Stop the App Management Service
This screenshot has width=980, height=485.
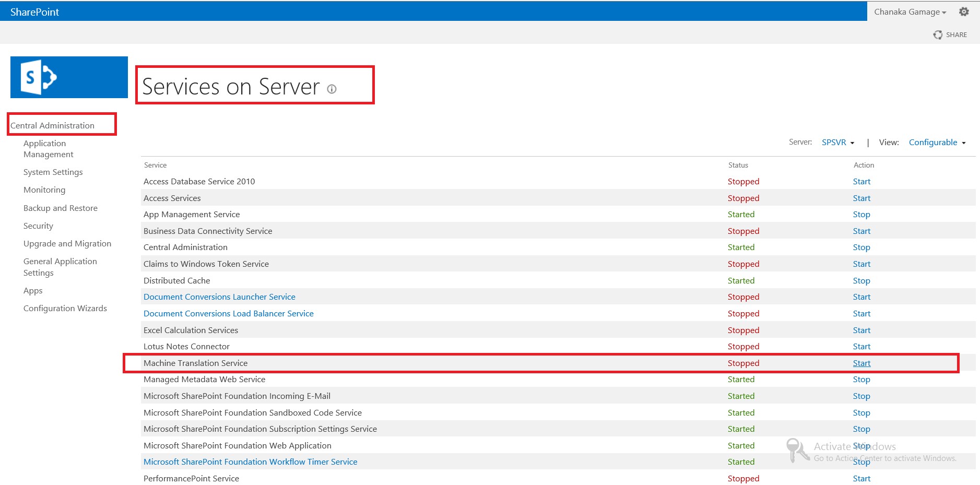click(861, 214)
